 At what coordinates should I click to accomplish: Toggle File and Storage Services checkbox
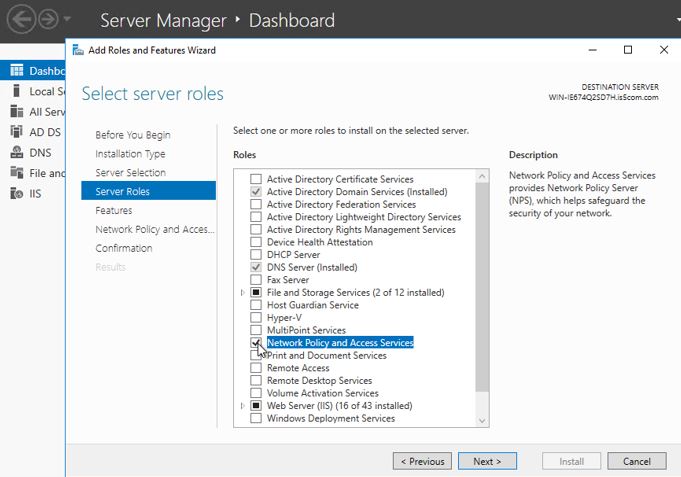(x=256, y=292)
